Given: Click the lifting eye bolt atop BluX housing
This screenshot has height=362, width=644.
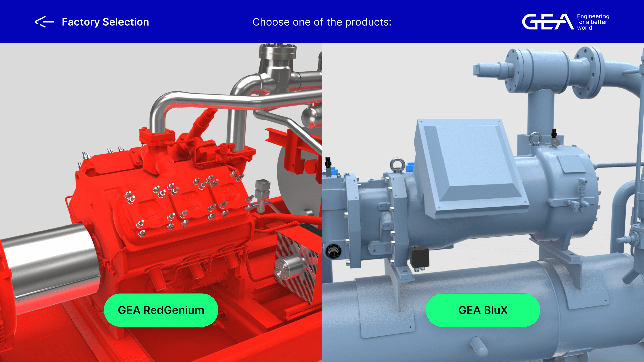Looking at the screenshot, I should [397, 165].
